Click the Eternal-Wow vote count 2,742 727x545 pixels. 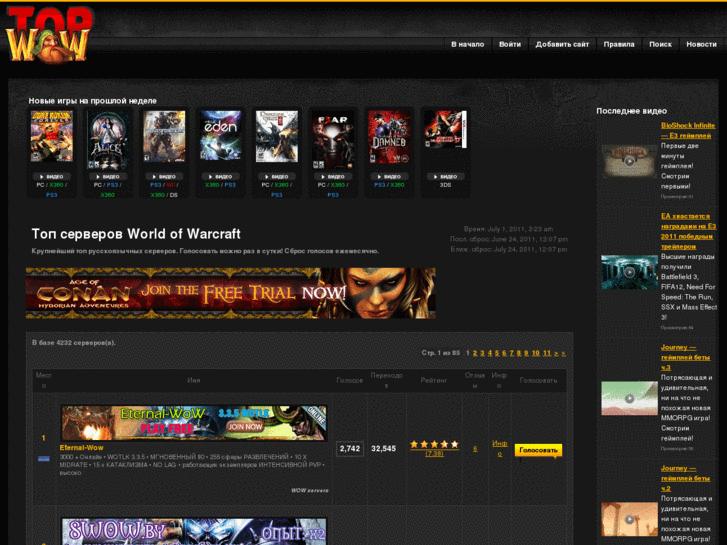tap(350, 449)
